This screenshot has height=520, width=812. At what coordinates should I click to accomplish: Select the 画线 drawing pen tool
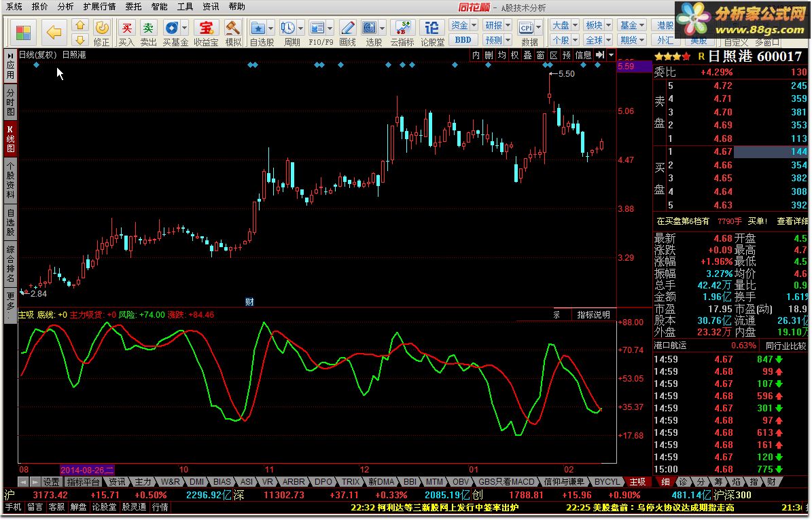(x=347, y=33)
